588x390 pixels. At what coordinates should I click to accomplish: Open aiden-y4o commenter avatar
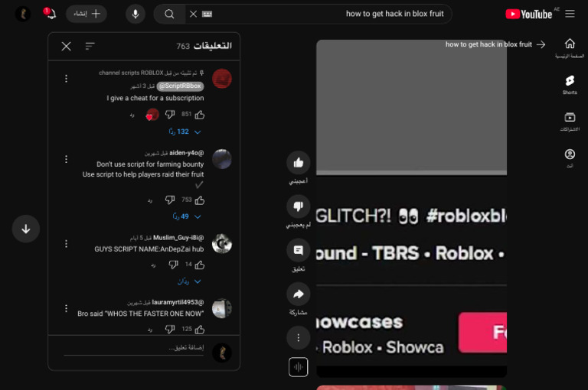pyautogui.click(x=222, y=159)
